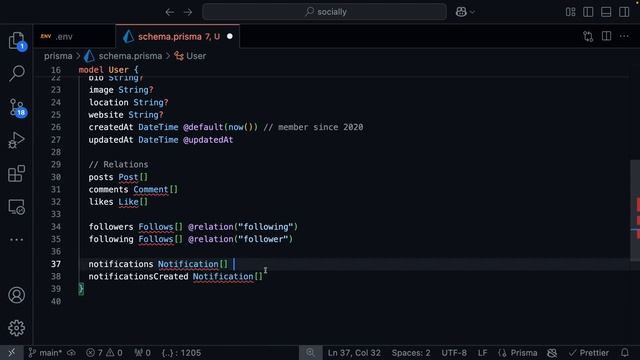Open changes compare icon in editor toolbar
Screen dimensions: 640x360
(x=588, y=37)
